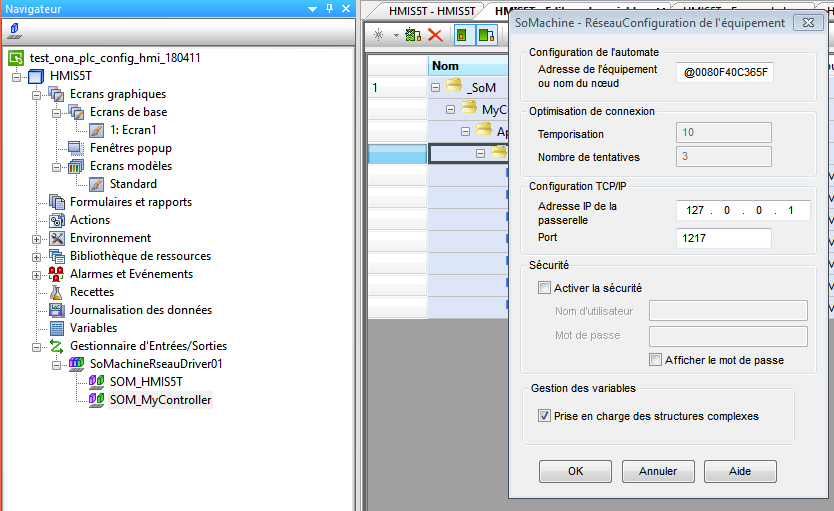Click the SOM_HMIS5T equipment icon

pyautogui.click(x=96, y=382)
